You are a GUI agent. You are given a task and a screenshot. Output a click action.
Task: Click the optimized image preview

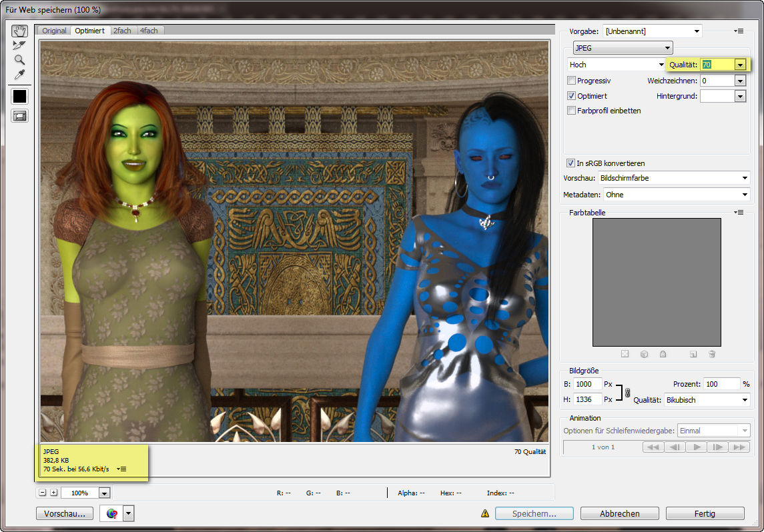tap(295, 241)
